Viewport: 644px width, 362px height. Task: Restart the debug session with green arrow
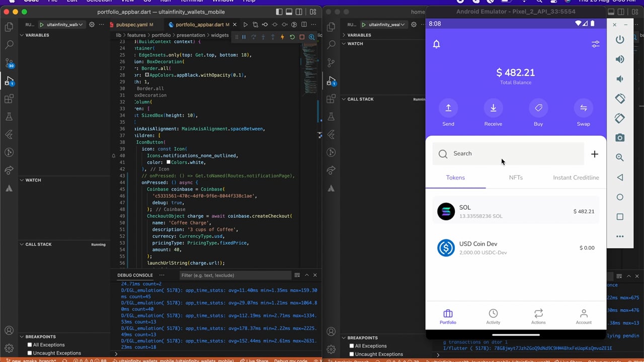(x=292, y=37)
